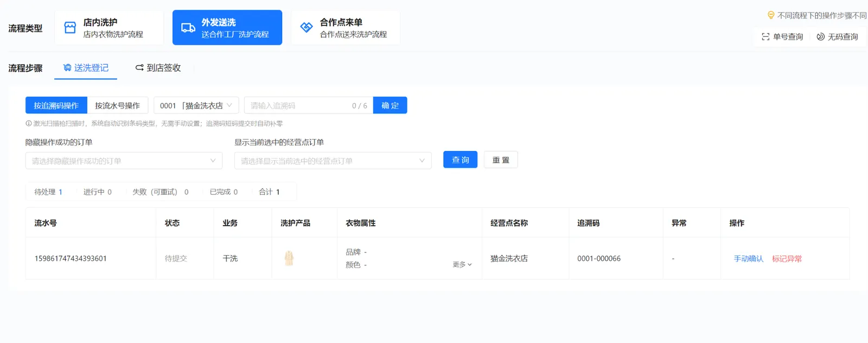868x343 pixels.
Task: Choose 按追溯码操作 mode
Action: coord(56,105)
